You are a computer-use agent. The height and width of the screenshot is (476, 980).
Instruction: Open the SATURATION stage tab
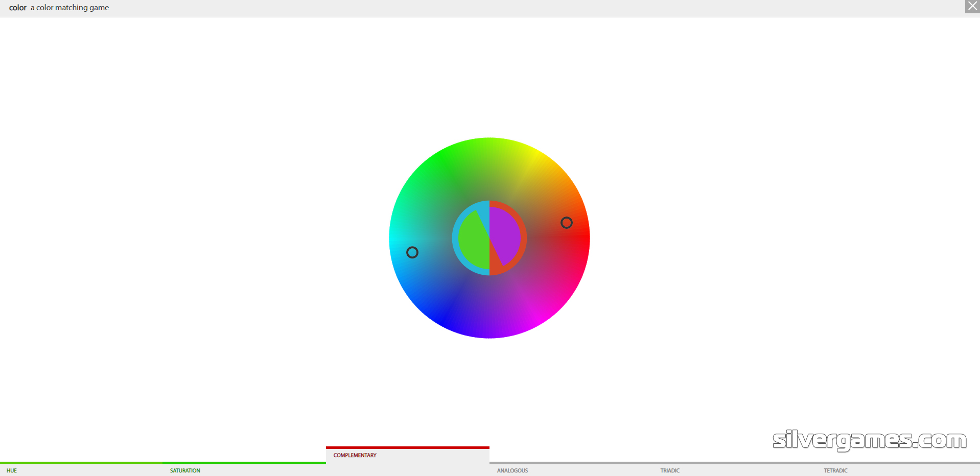[185, 470]
